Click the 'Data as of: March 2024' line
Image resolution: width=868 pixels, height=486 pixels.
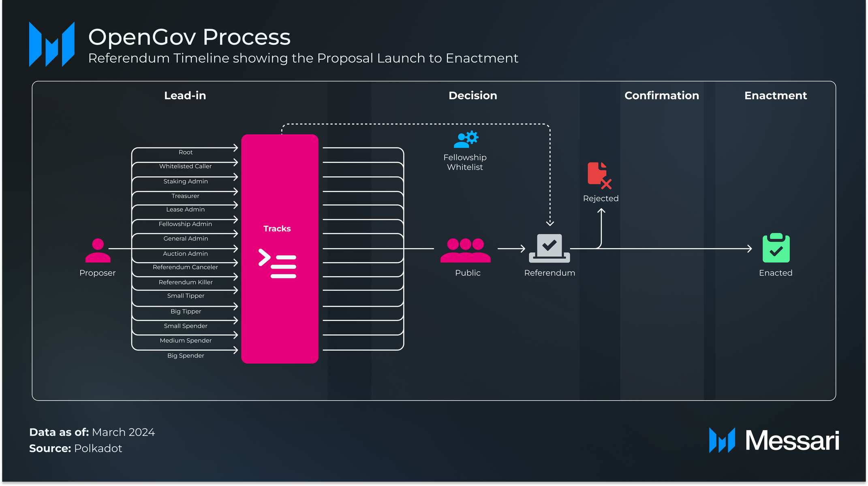coord(92,432)
